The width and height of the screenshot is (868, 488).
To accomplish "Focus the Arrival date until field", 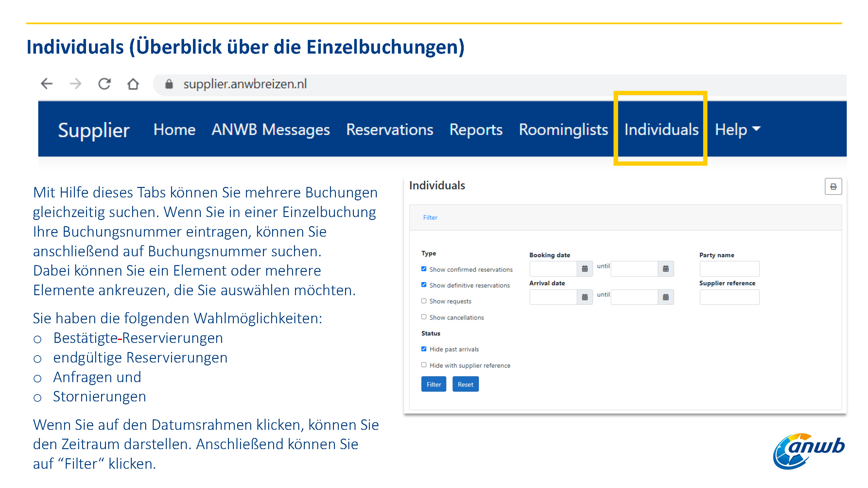I will [634, 297].
